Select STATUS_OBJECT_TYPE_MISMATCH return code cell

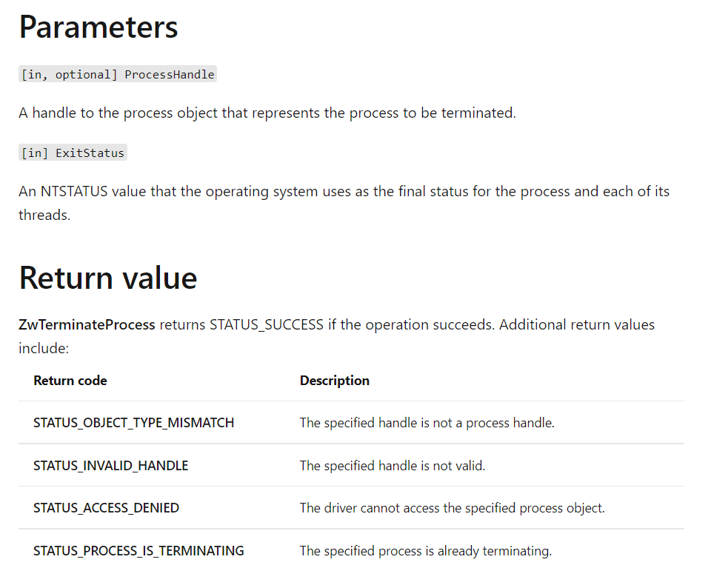click(133, 423)
